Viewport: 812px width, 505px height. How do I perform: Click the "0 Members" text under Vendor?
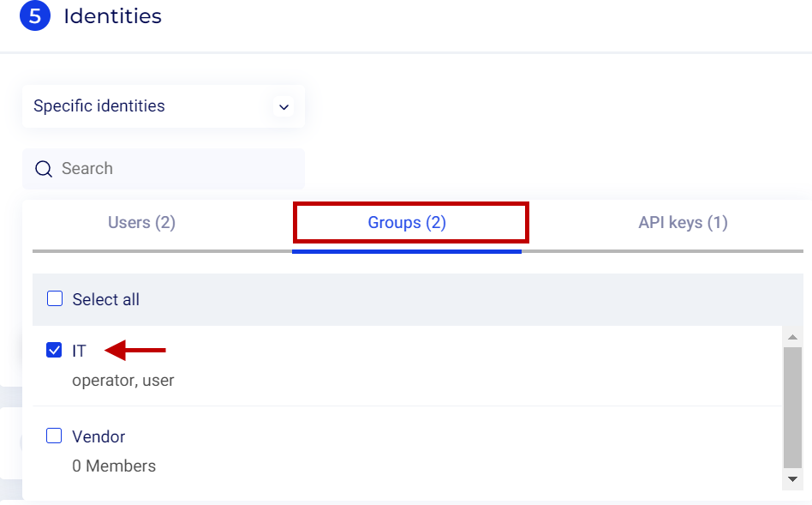[x=114, y=466]
